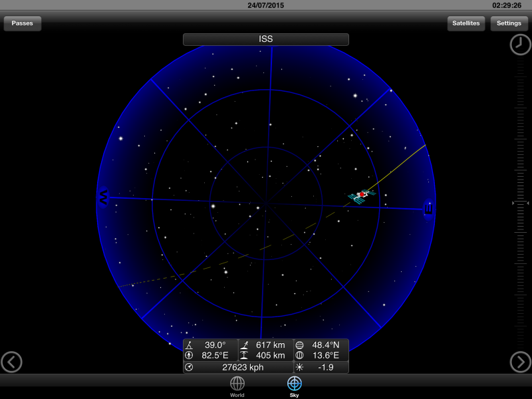
Task: Click the compass azimuth icon
Action: [x=190, y=355]
